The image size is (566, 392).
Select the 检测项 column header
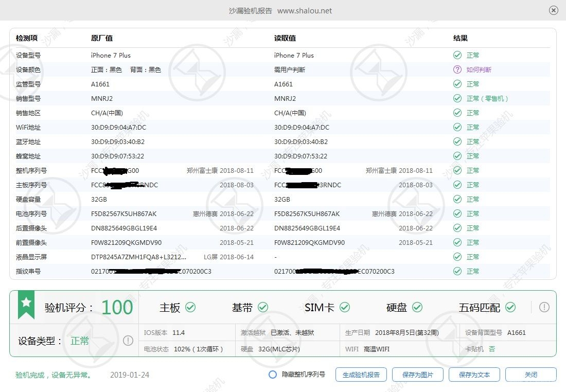(x=27, y=38)
